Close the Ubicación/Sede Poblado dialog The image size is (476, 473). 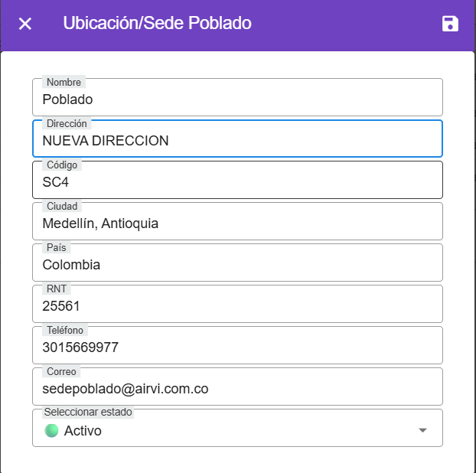(x=25, y=24)
